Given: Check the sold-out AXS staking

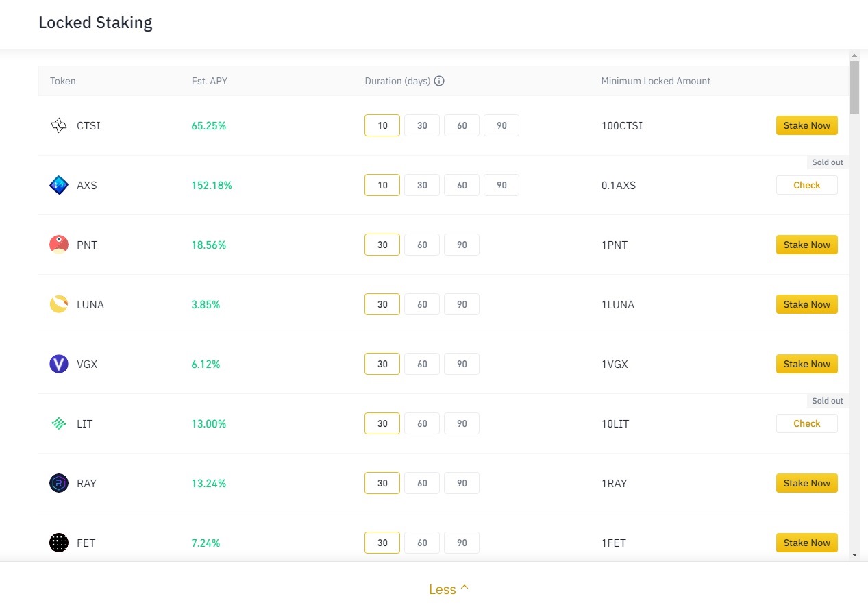Looking at the screenshot, I should click(x=807, y=185).
